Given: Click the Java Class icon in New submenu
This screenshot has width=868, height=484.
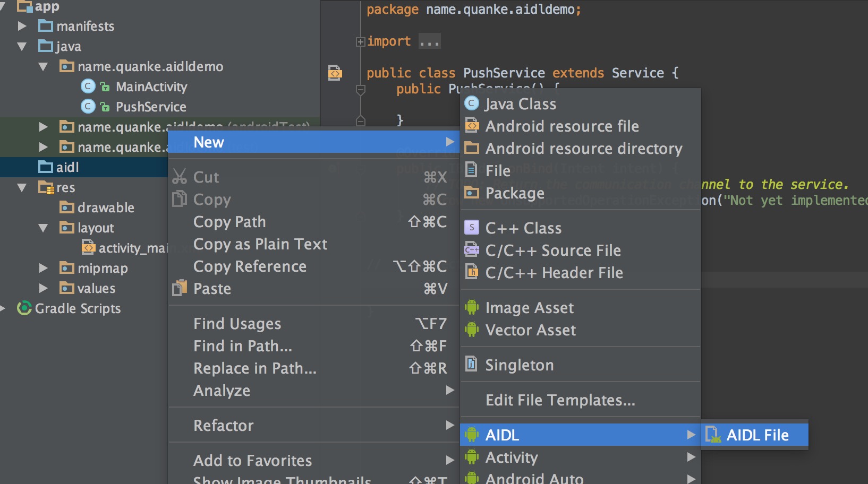Looking at the screenshot, I should point(471,103).
